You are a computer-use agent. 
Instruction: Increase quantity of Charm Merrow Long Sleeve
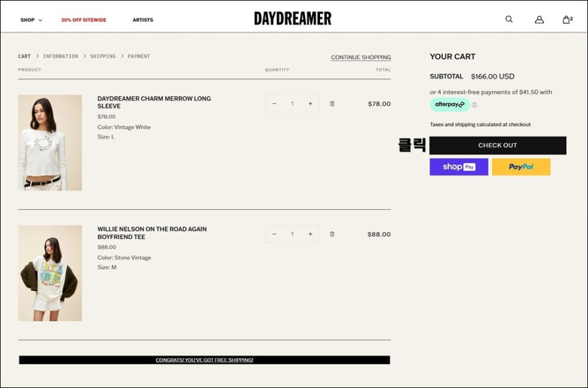(310, 104)
